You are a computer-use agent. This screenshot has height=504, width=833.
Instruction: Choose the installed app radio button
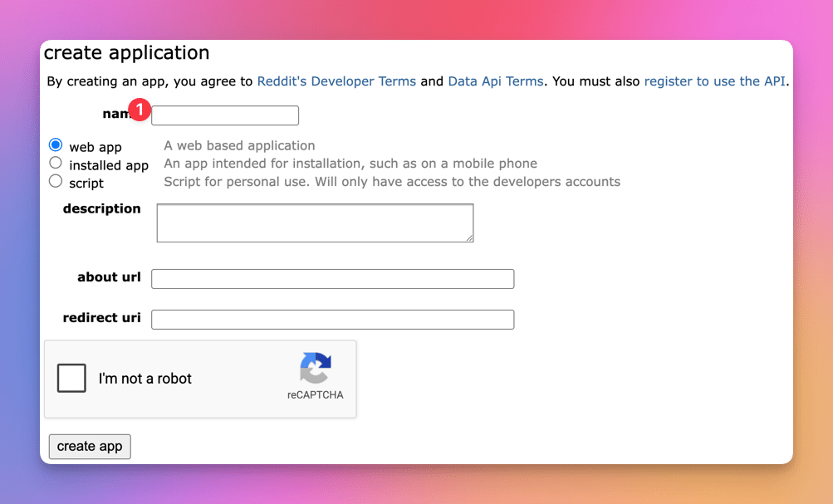(x=56, y=163)
